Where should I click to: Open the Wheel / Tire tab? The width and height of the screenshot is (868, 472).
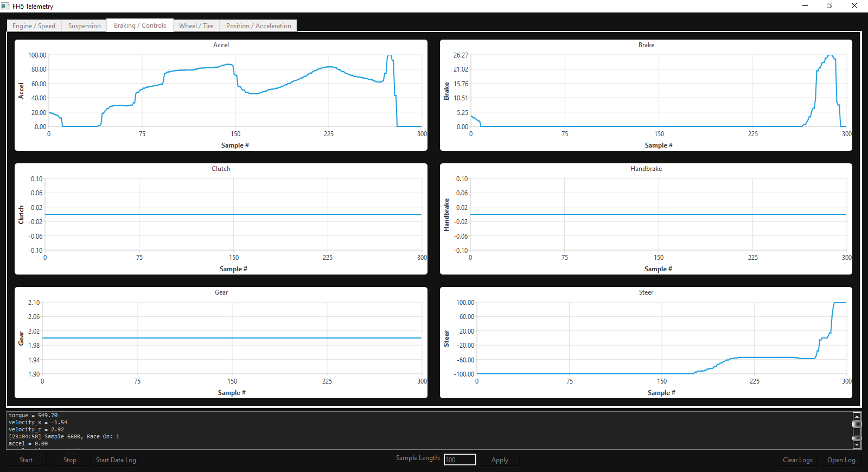pyautogui.click(x=196, y=25)
